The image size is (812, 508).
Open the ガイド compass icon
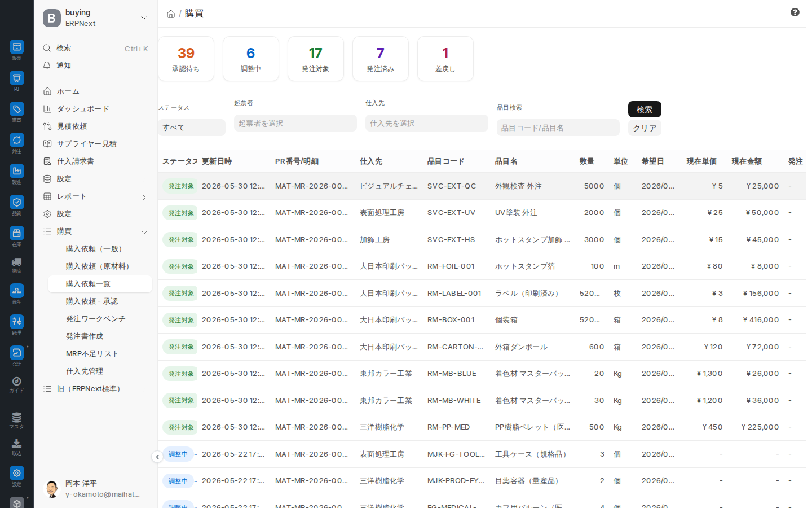[x=16, y=382]
